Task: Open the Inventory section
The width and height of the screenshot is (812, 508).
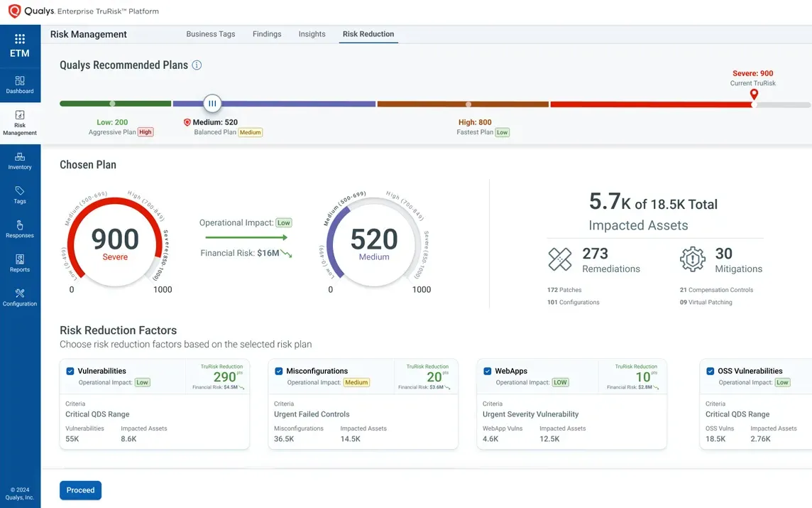Action: click(19, 161)
